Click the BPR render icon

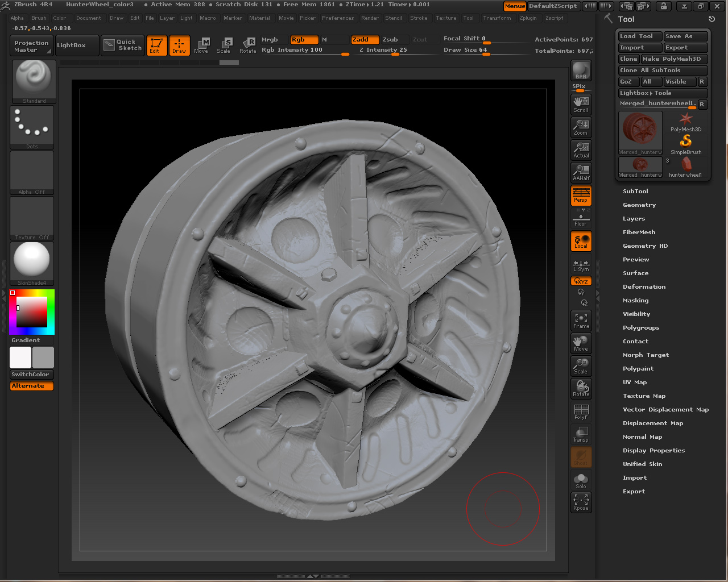coord(581,70)
